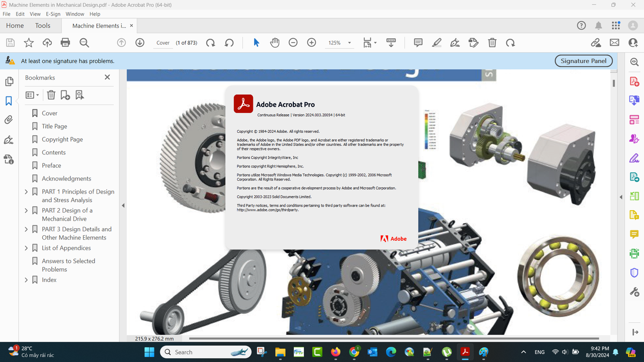This screenshot has height=362, width=644.
Task: Close the Machine Elements document tab
Action: point(132,25)
